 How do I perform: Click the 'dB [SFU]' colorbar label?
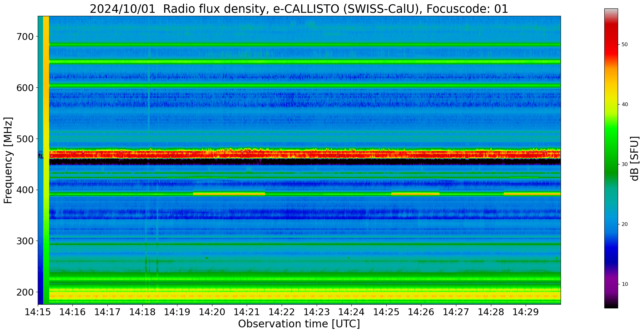click(x=634, y=159)
